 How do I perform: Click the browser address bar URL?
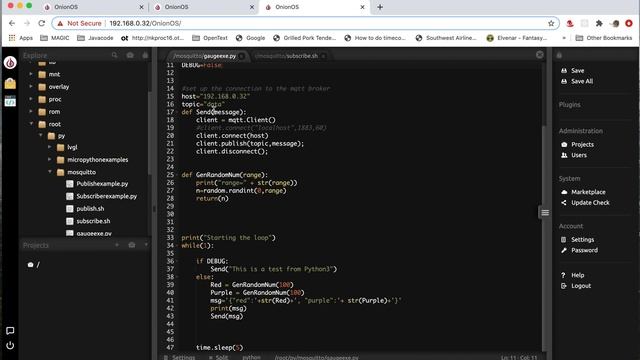[145, 23]
